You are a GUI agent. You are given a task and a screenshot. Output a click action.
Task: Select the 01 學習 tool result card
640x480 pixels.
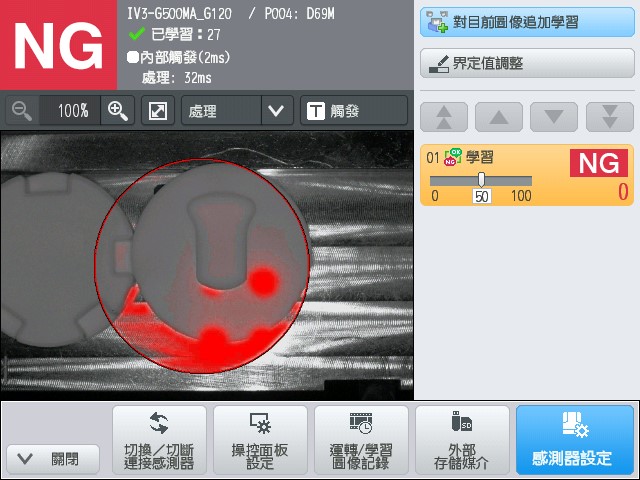[x=526, y=174]
